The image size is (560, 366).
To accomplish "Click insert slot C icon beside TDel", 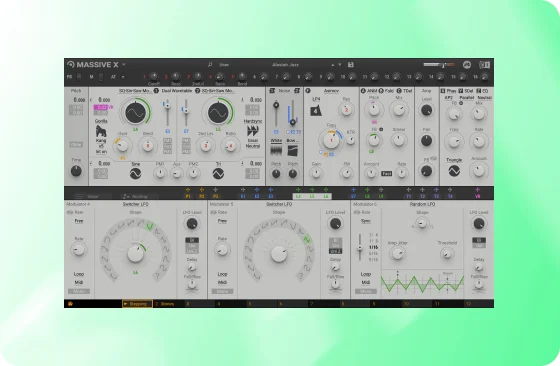I will (399, 91).
